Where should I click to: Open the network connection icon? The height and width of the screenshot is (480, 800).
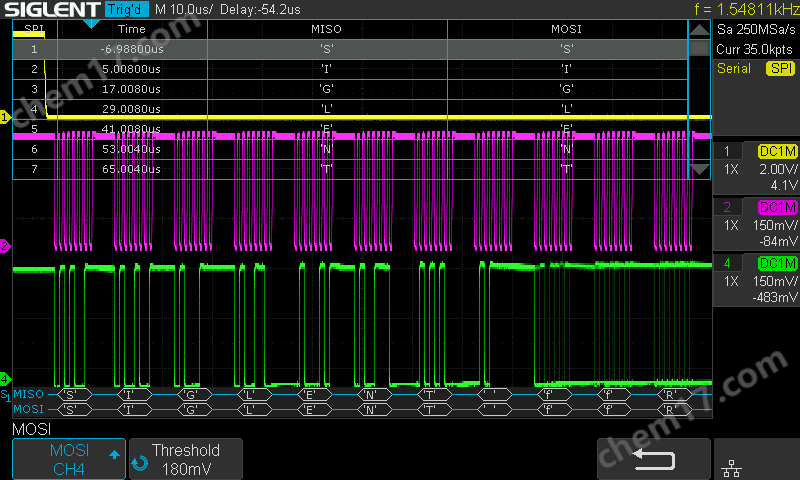[732, 467]
